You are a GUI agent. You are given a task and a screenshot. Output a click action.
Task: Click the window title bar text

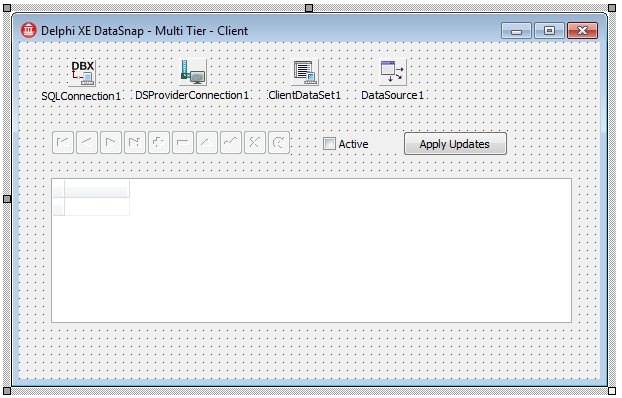click(x=144, y=31)
